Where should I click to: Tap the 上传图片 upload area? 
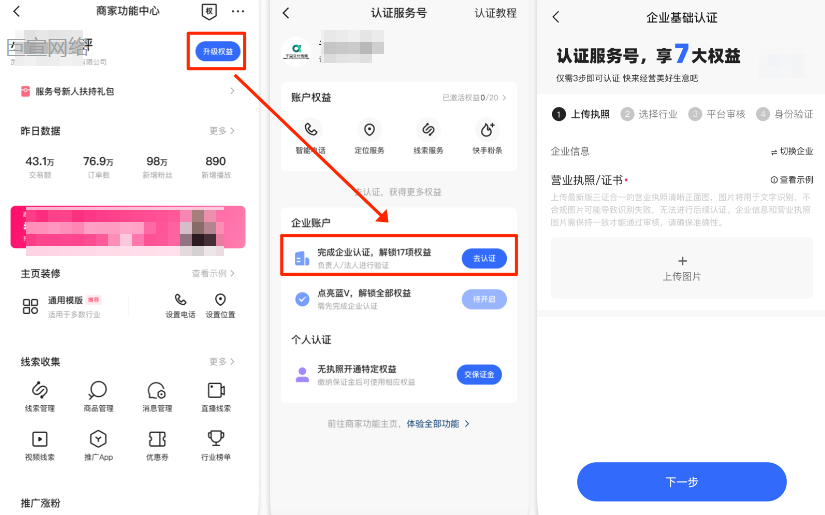point(682,268)
